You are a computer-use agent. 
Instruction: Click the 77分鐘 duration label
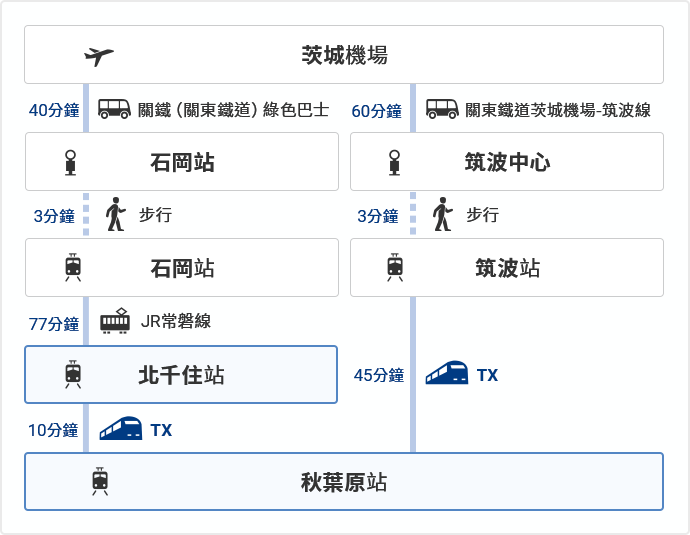click(54, 324)
